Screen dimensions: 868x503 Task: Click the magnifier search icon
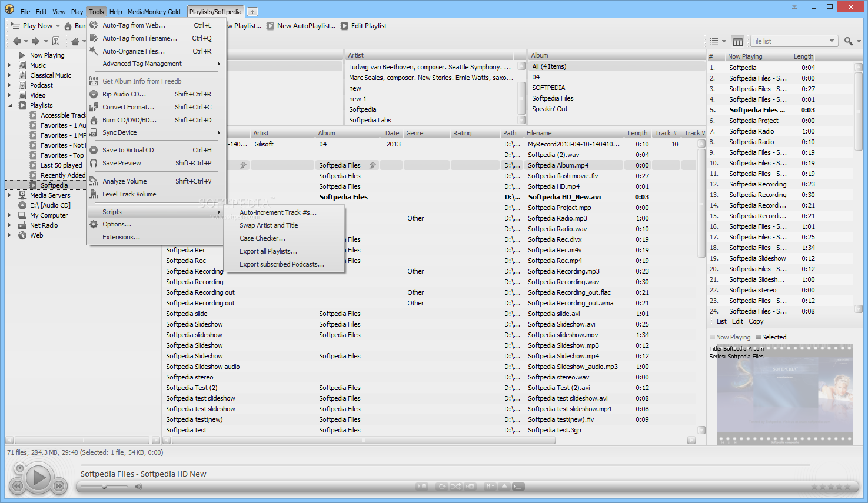coord(848,41)
